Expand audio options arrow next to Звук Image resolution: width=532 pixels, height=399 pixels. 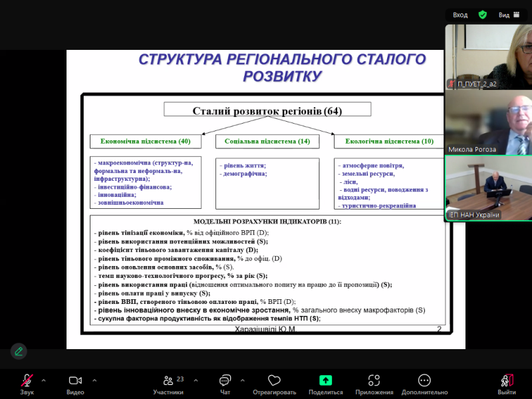click(x=44, y=380)
